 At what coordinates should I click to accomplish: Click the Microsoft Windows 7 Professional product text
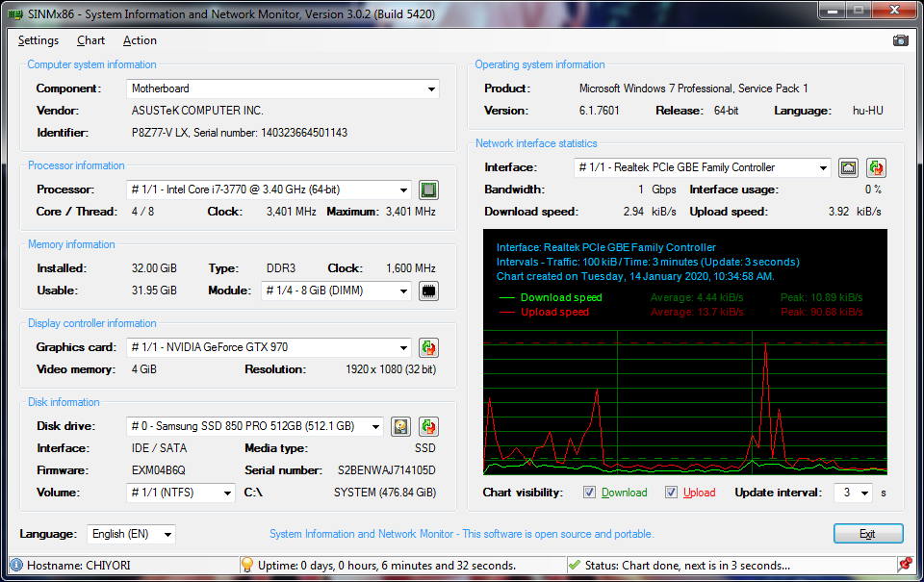694,89
